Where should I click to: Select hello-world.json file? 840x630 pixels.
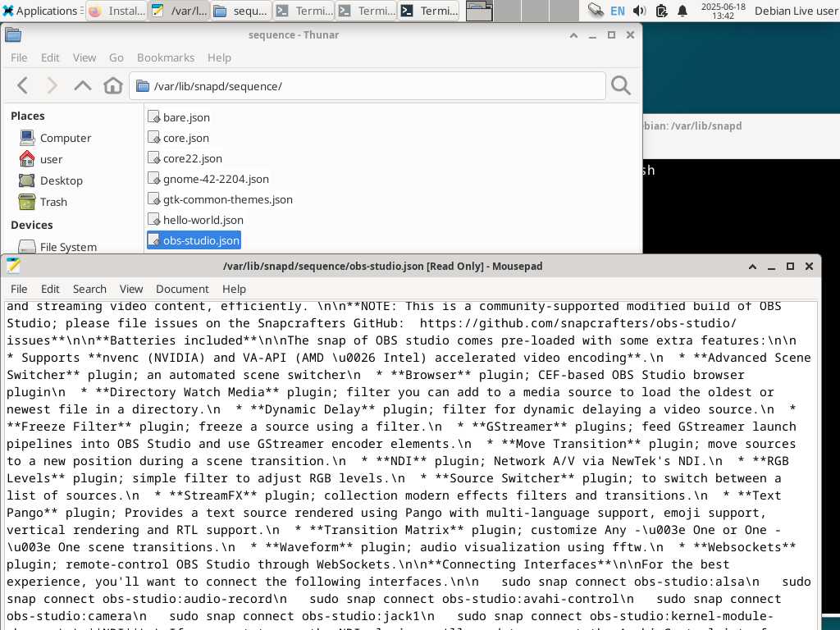click(x=195, y=220)
